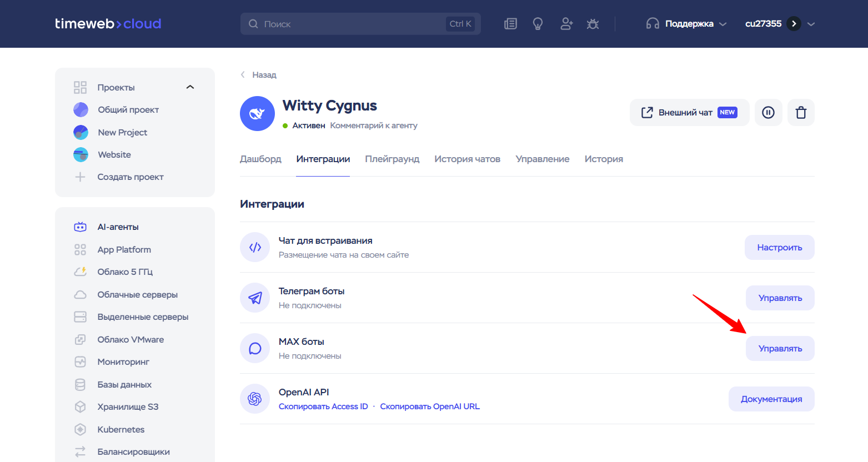The height and width of the screenshot is (462, 868).
Task: Click Настроить for embedded chat
Action: tap(780, 247)
